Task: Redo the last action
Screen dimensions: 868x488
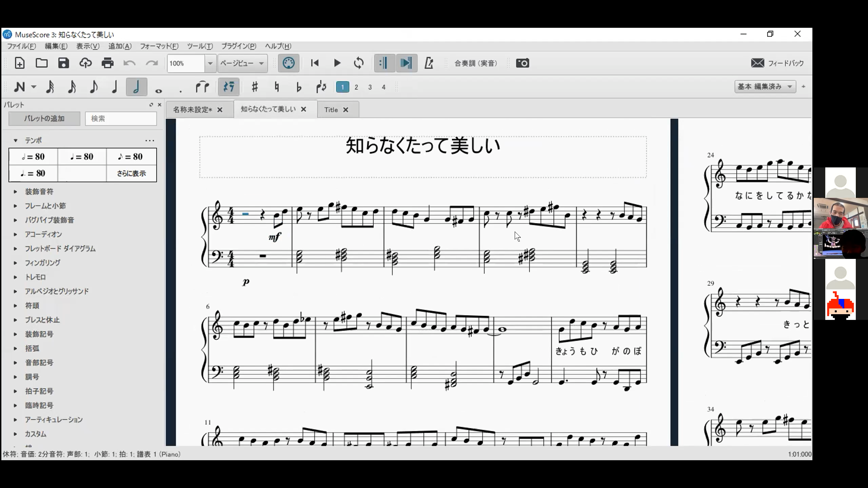Action: click(x=152, y=63)
